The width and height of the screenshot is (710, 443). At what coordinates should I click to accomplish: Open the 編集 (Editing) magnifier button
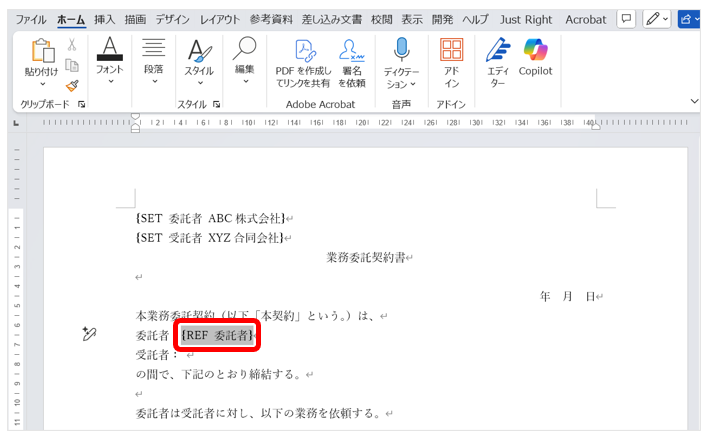(245, 60)
